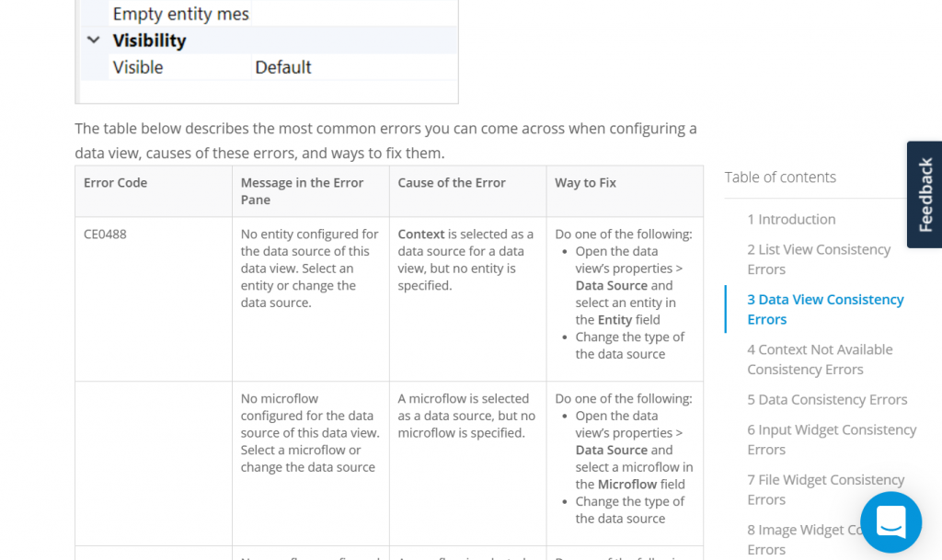Open 2 List View Consistency Errors link

click(818, 259)
